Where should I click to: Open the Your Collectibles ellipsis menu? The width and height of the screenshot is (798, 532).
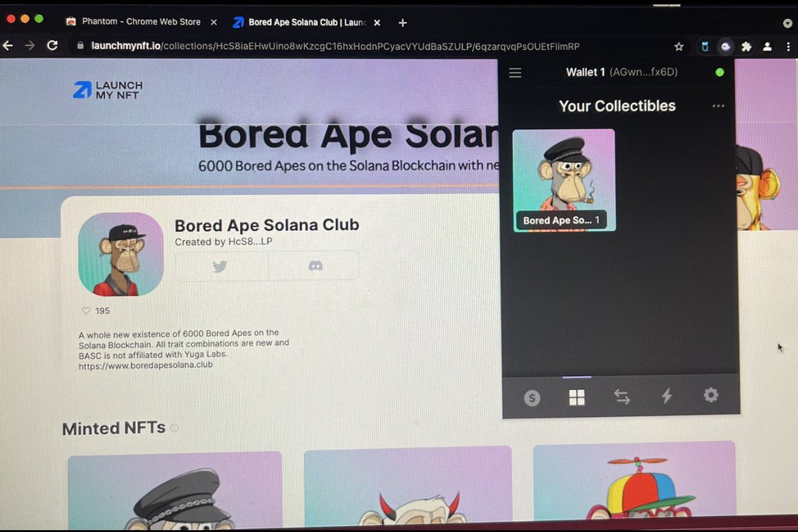718,106
